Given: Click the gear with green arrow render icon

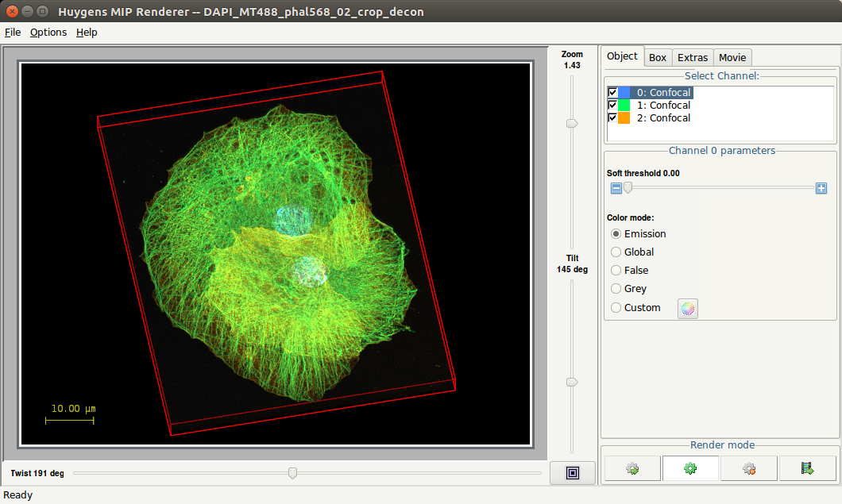Looking at the screenshot, I should (632, 469).
